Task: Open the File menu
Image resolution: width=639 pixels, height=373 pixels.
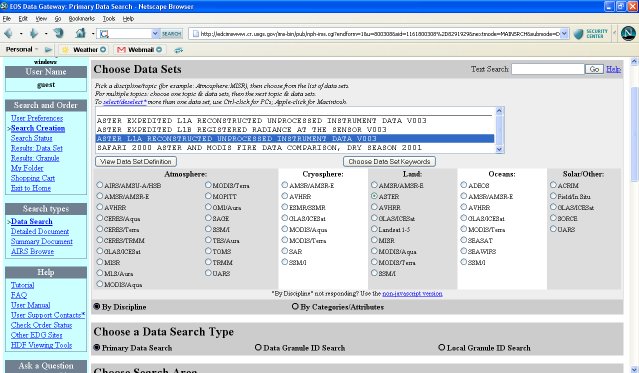Action: coord(7,19)
